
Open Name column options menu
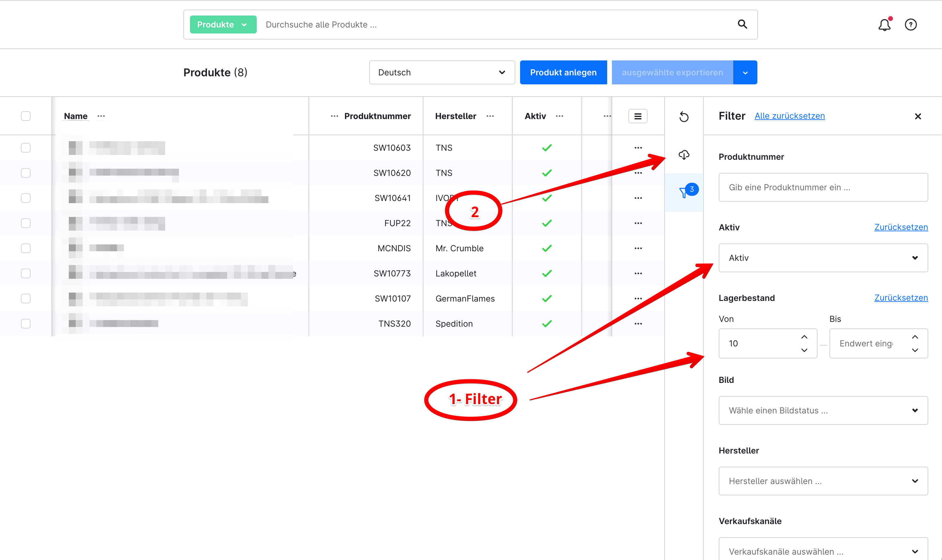pyautogui.click(x=101, y=116)
